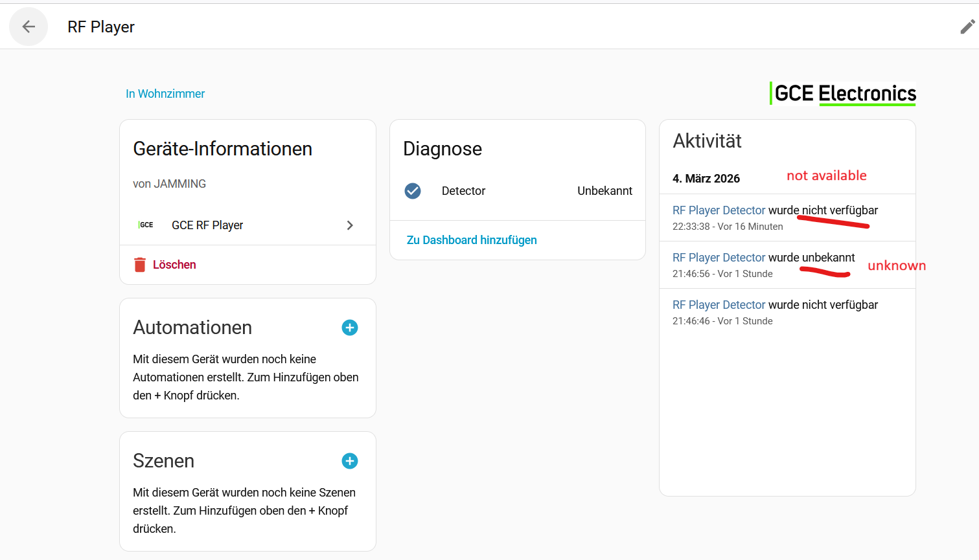Open RF Player Detector link from 21:46:56
Image resolution: width=979 pixels, height=560 pixels.
pyautogui.click(x=719, y=258)
